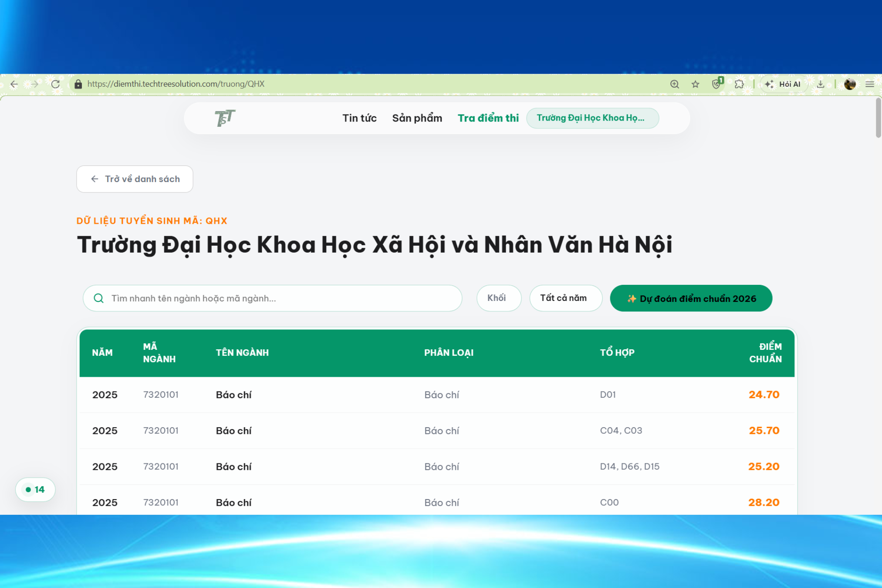
Task: Go to Sản phẩm in navigation
Action: 417,118
